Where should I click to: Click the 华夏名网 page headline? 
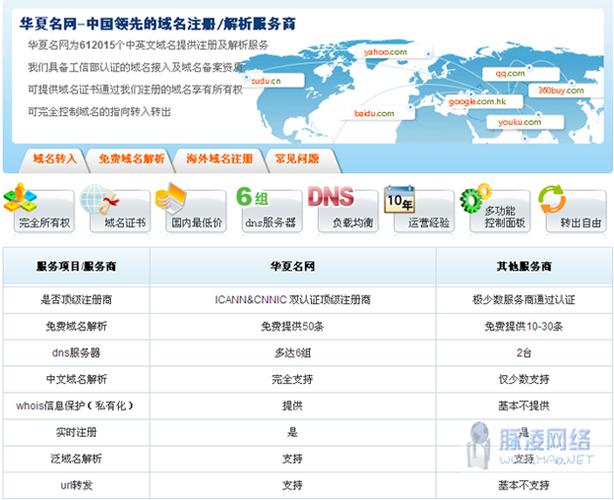click(157, 24)
